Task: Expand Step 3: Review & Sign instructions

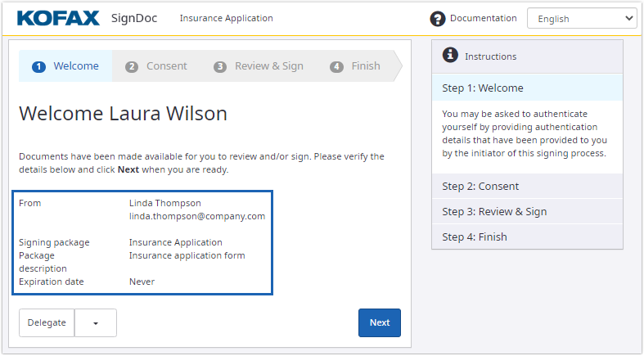Action: [527, 212]
